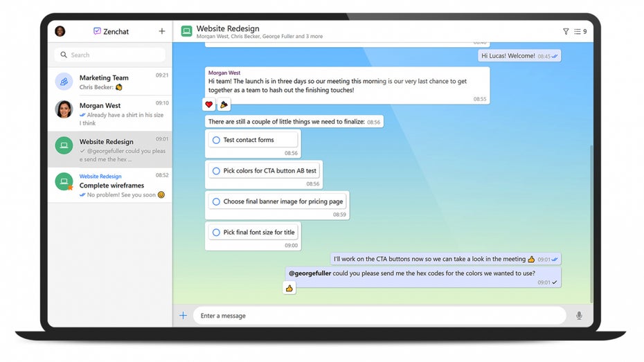Viewport: 644px width, 362px height.
Task: Click the Website Redesign green laptop header icon
Action: coord(186,31)
